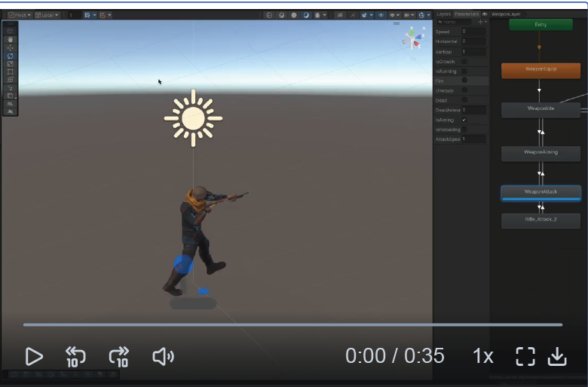
Task: Toggle the scene visibility eye button
Action: tap(381, 15)
